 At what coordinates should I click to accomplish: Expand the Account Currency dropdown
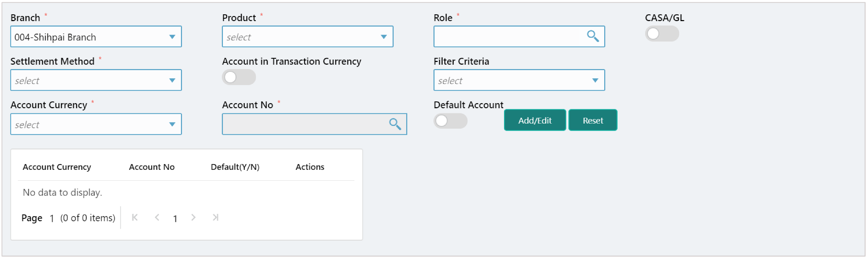(x=96, y=124)
